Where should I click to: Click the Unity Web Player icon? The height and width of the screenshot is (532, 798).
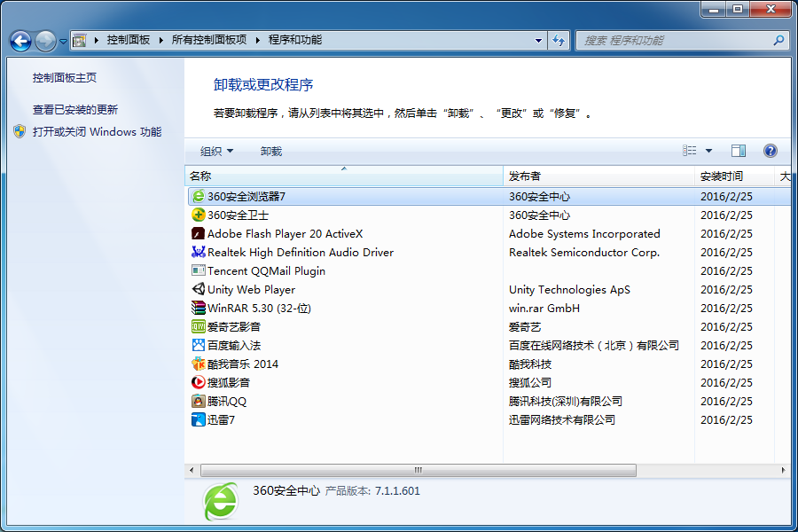tap(199, 289)
